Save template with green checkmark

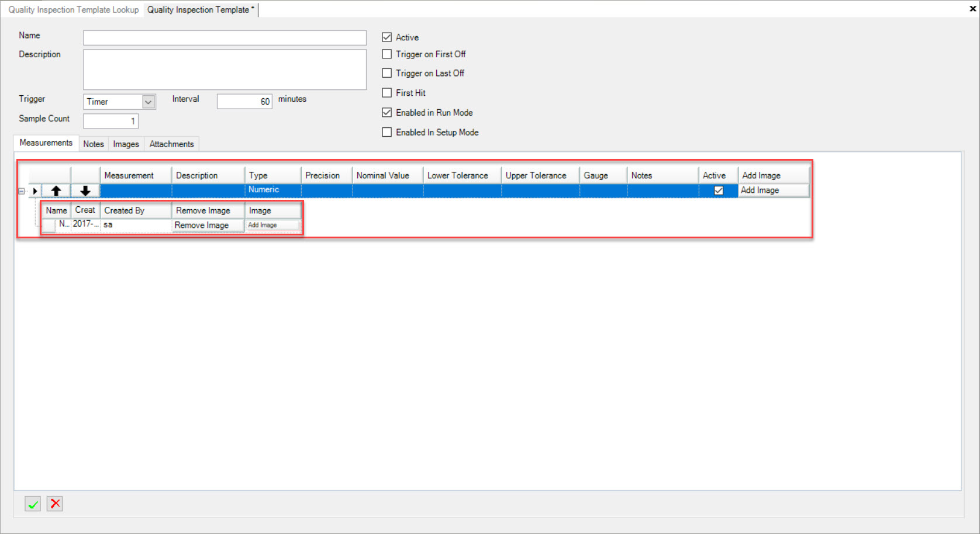coord(33,504)
